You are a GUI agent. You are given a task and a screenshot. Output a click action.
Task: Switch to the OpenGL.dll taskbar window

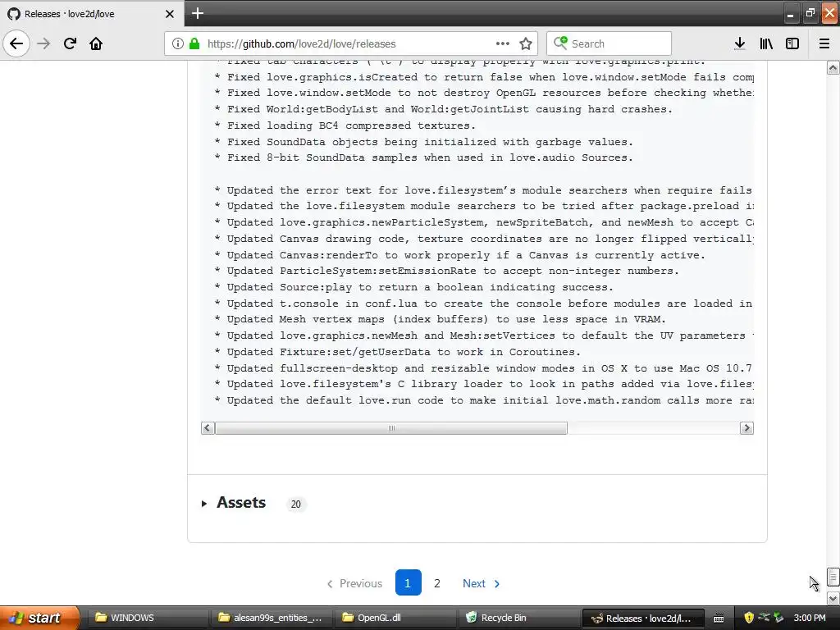coord(395,618)
